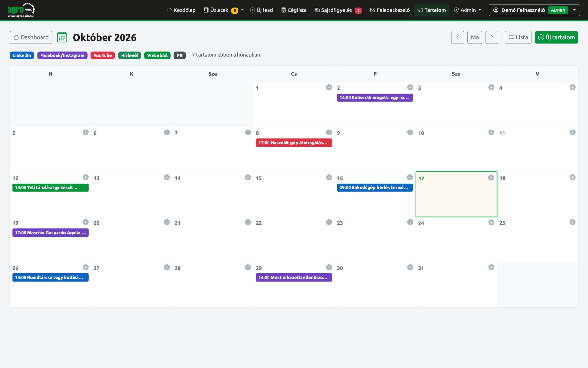
Task: Click plus icon on October 5 cell
Action: tap(86, 132)
